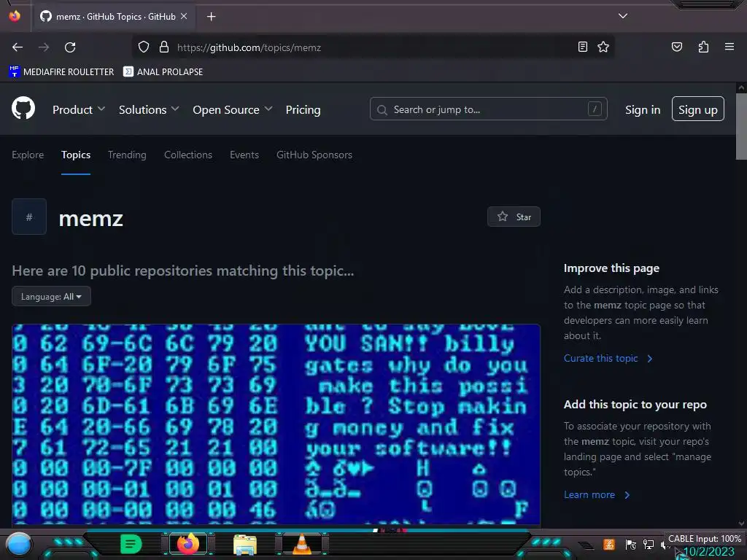747x560 pixels.
Task: Select the Topics tab
Action: tap(76, 155)
